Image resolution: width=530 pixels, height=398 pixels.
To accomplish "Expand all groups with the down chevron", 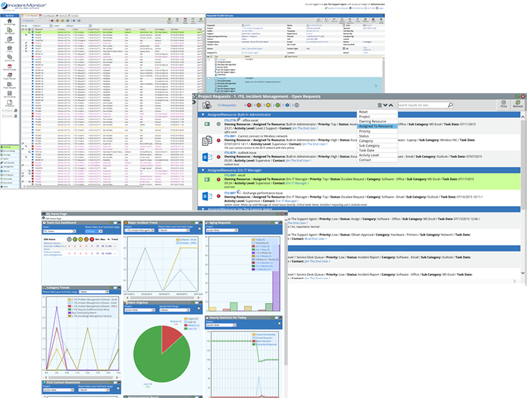I will pyautogui.click(x=385, y=105).
